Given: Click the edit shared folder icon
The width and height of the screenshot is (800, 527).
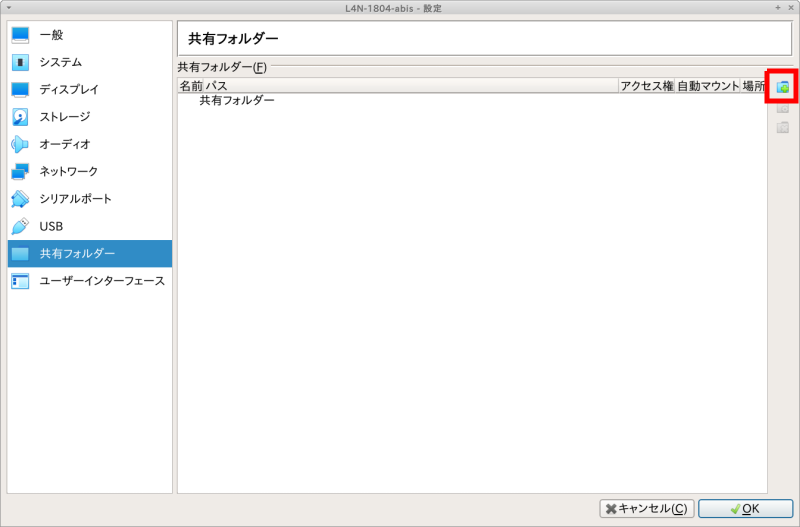Looking at the screenshot, I should (783, 108).
